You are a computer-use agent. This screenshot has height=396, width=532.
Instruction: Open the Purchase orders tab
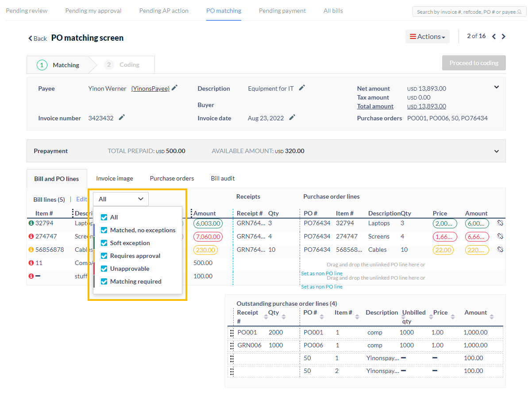click(172, 178)
